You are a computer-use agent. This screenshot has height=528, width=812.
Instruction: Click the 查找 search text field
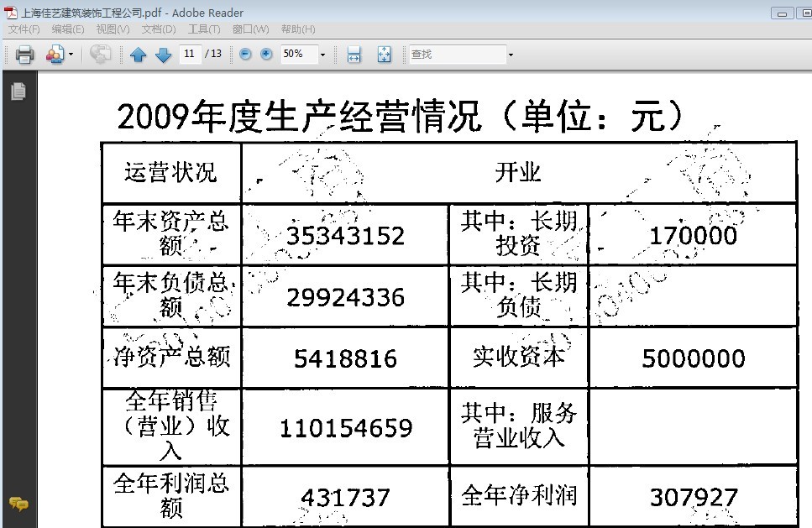coord(456,55)
